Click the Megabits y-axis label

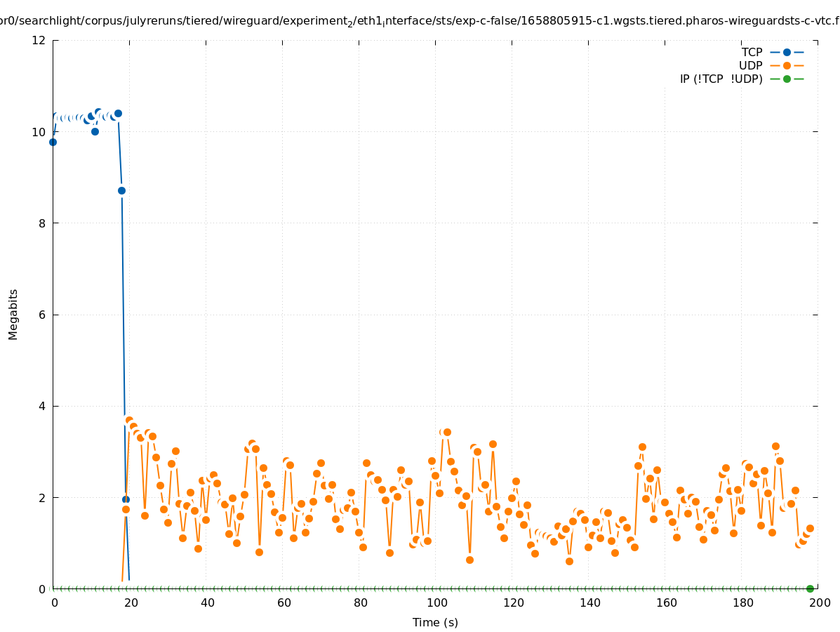[x=13, y=314]
